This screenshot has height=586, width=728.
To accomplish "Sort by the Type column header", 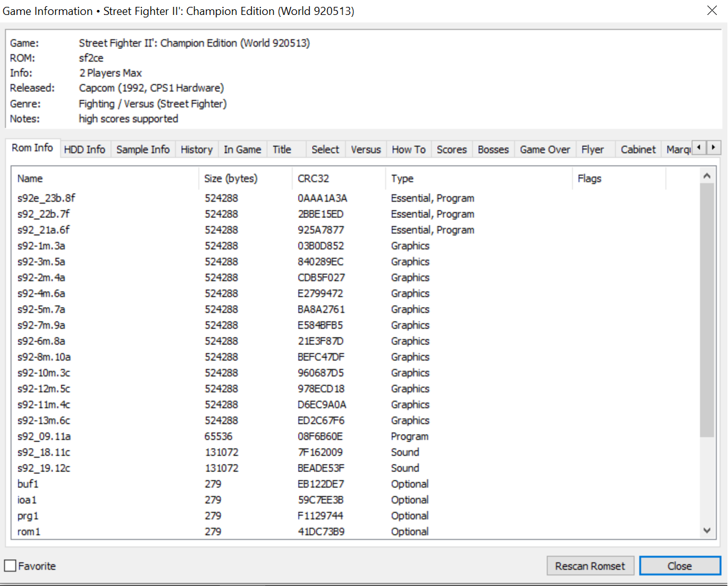I will (479, 178).
